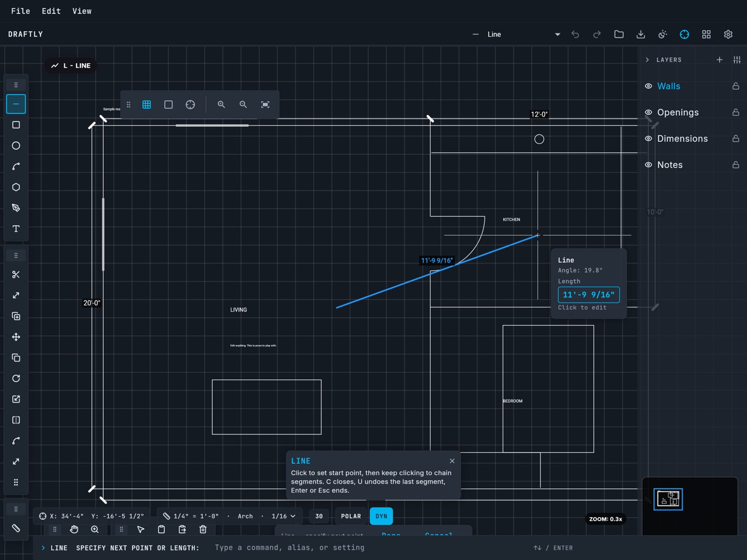This screenshot has width=747, height=560.
Task: Toggle DYN dynamic input
Action: pos(381,516)
